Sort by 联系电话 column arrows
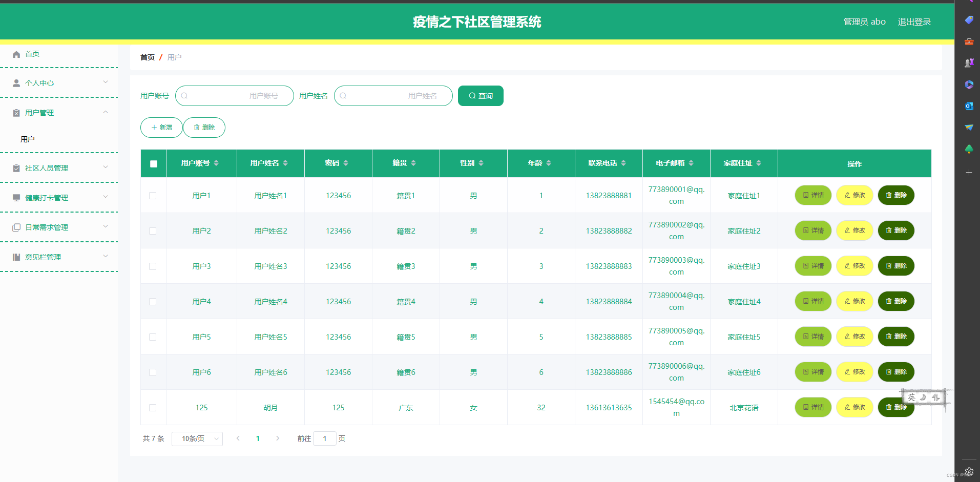 [623, 163]
